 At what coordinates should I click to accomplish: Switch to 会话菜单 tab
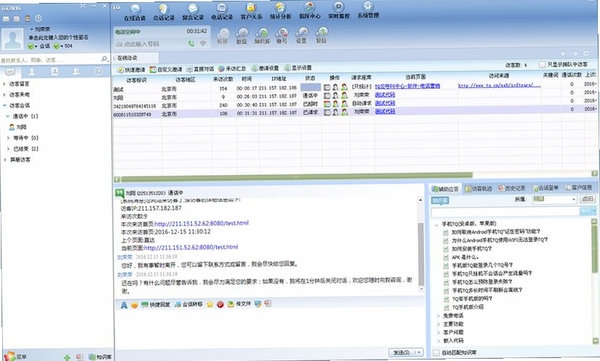pos(546,188)
